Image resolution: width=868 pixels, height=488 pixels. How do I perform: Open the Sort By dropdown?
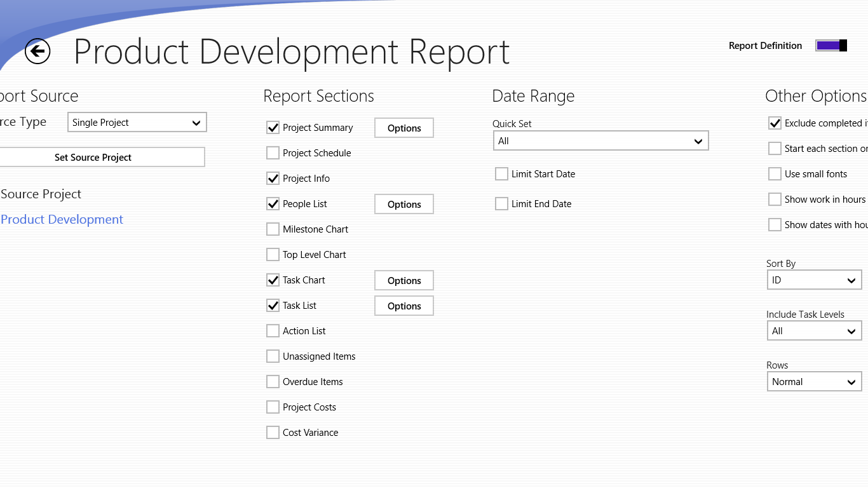pos(814,280)
